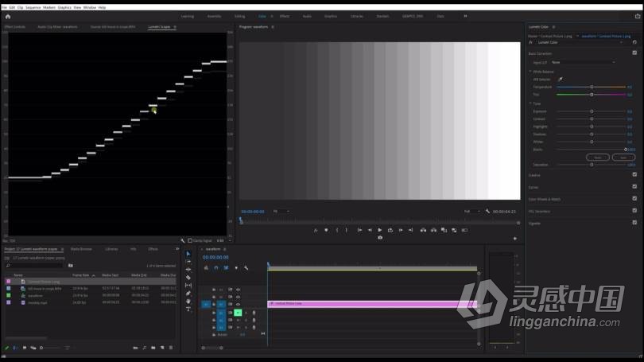Image resolution: width=644 pixels, height=362 pixels.
Task: Click the first button below the Blacks slider
Action: [598, 158]
